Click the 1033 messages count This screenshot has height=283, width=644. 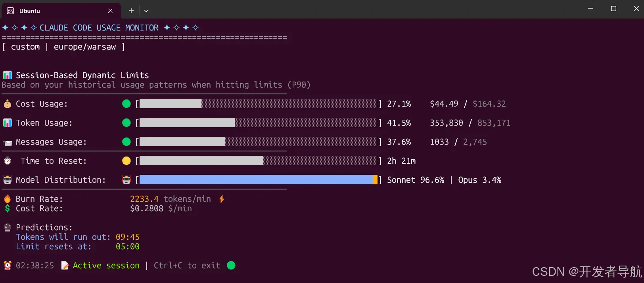[x=439, y=142]
